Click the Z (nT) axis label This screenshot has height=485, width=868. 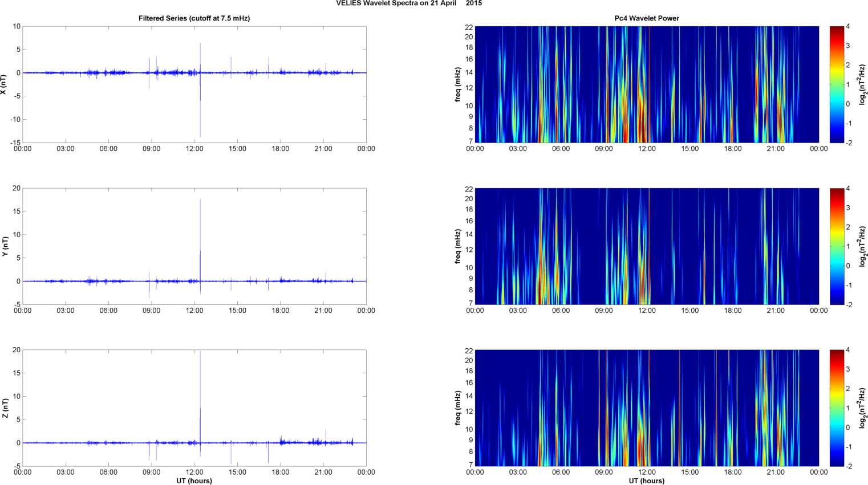point(5,408)
